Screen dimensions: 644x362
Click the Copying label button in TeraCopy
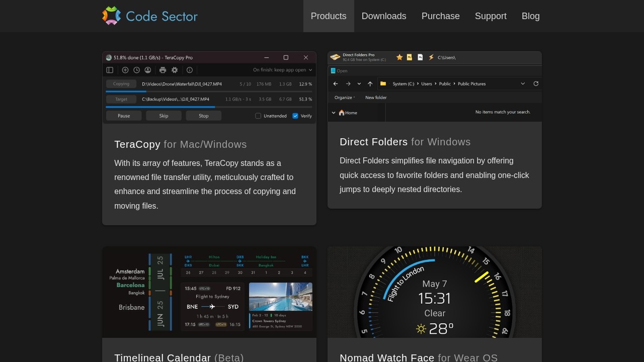tap(121, 84)
